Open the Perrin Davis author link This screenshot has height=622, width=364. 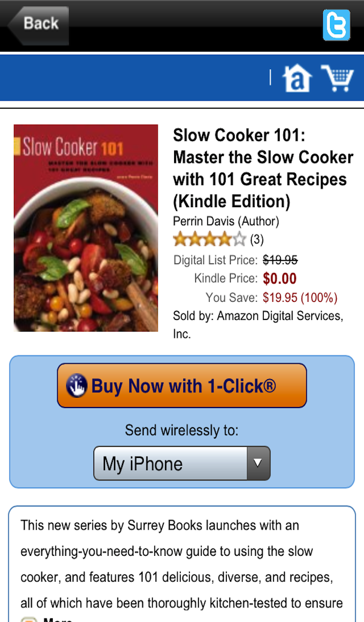click(204, 221)
